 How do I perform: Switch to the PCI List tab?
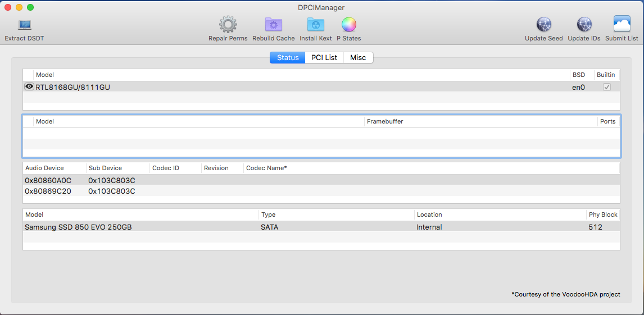coord(324,58)
